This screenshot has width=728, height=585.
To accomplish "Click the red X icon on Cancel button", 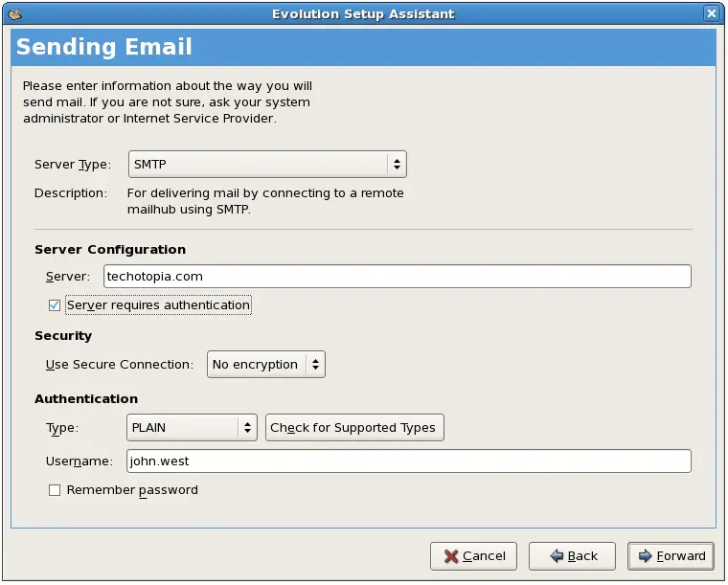I will (450, 556).
